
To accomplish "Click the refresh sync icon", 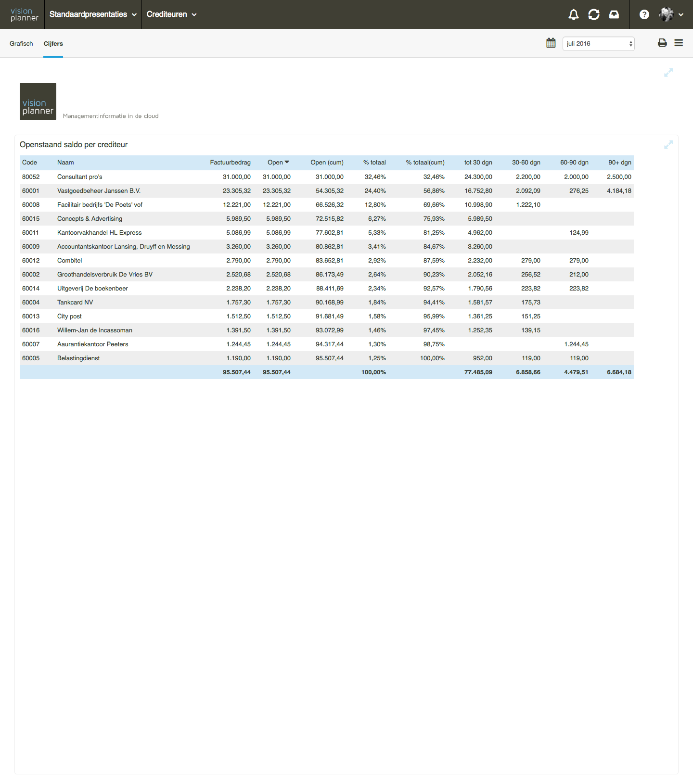I will [594, 14].
